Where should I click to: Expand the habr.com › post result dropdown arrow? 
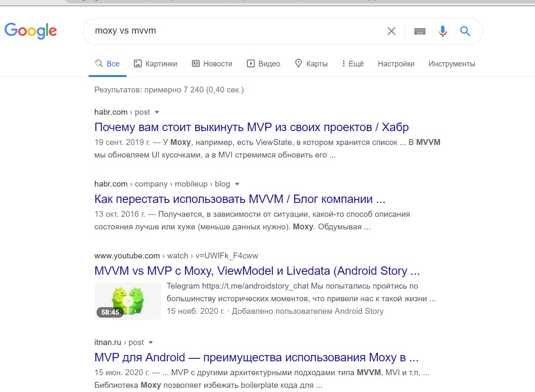click(157, 113)
